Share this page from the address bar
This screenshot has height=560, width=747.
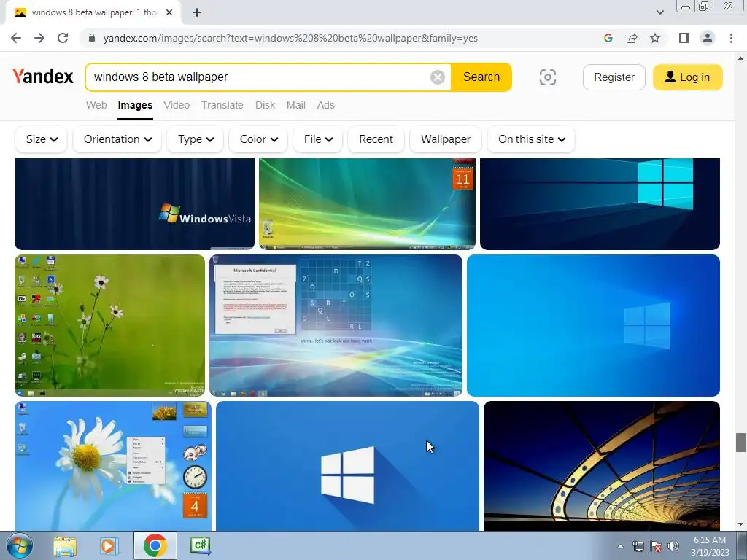632,38
